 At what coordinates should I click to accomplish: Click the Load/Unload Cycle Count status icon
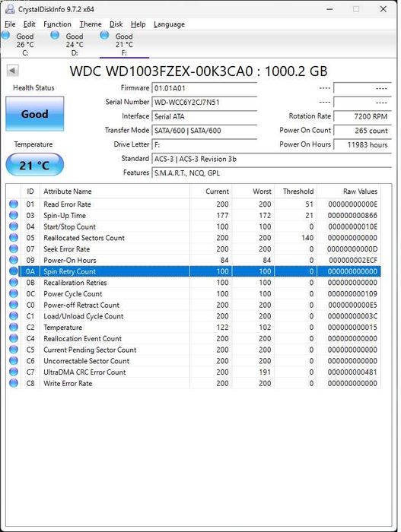click(14, 316)
